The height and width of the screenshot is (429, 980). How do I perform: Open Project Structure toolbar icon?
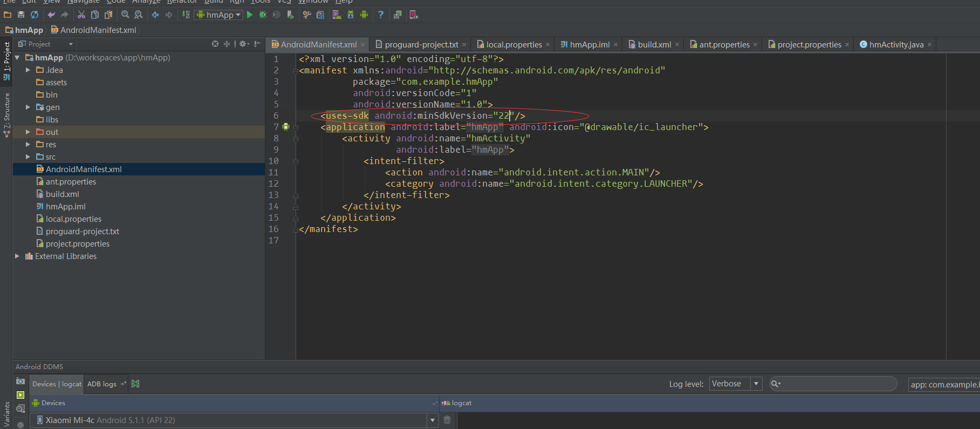(x=320, y=15)
